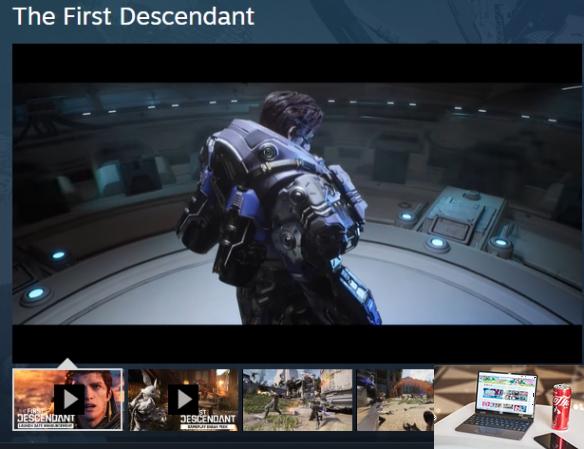Click the laptop screen inside the overlay video
The width and height of the screenshot is (584, 449).
click(x=507, y=392)
